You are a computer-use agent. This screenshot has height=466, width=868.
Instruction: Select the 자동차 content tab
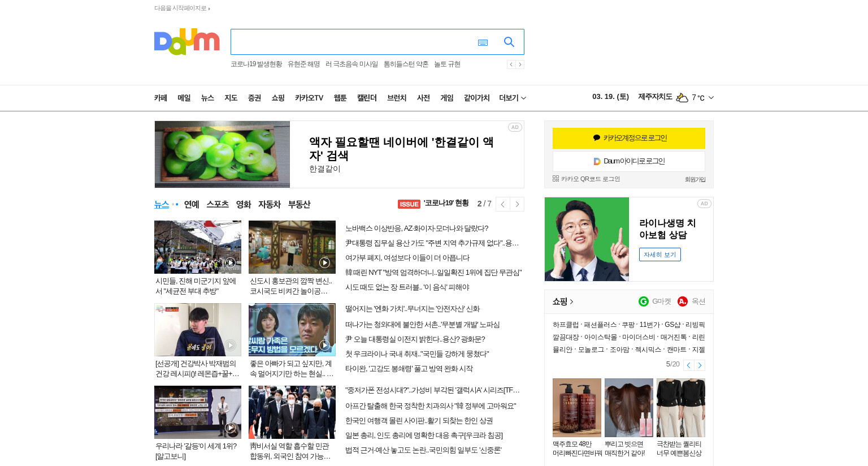[270, 204]
